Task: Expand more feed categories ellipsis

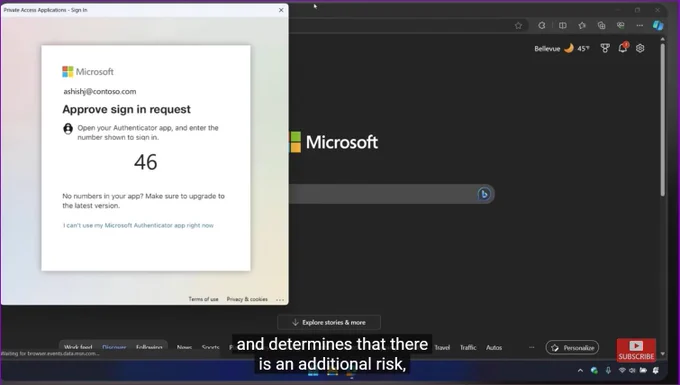Action: click(x=532, y=347)
